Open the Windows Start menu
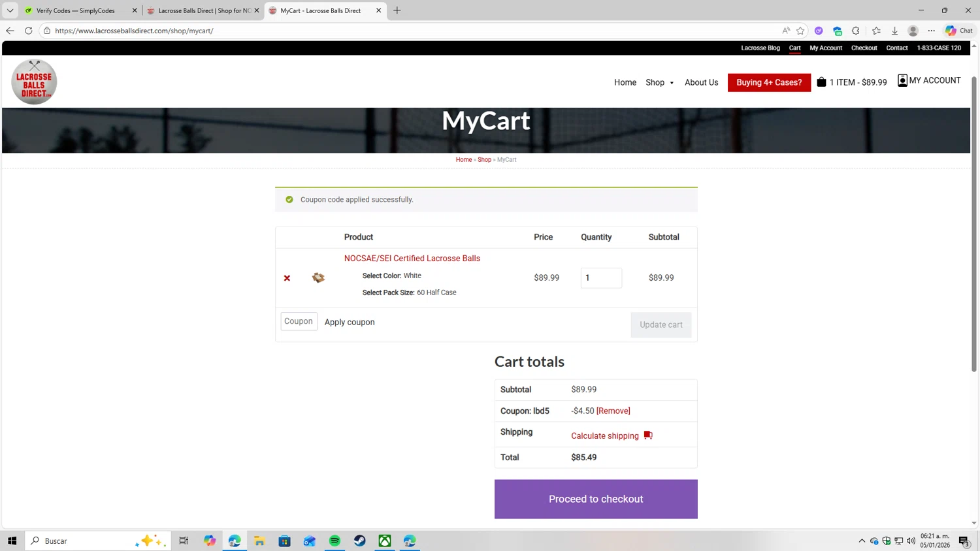980x551 pixels. (12, 541)
